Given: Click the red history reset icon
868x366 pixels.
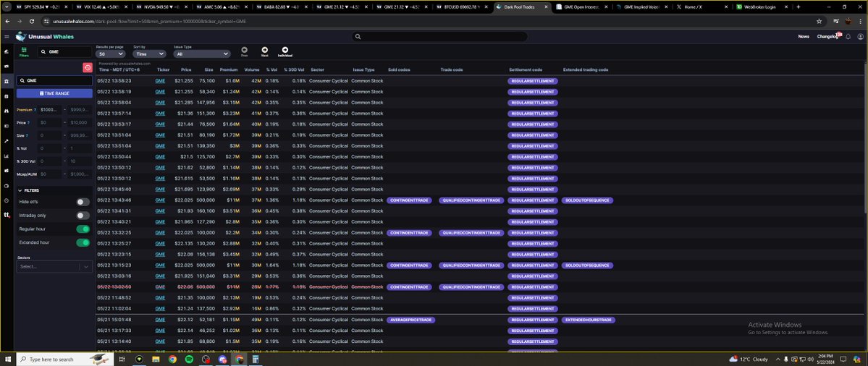Looking at the screenshot, I should [87, 67].
